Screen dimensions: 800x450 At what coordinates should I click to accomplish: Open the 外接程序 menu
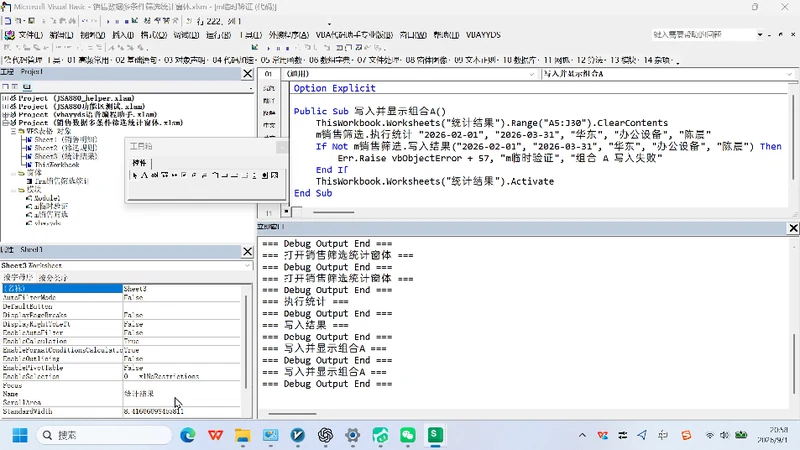click(x=289, y=35)
